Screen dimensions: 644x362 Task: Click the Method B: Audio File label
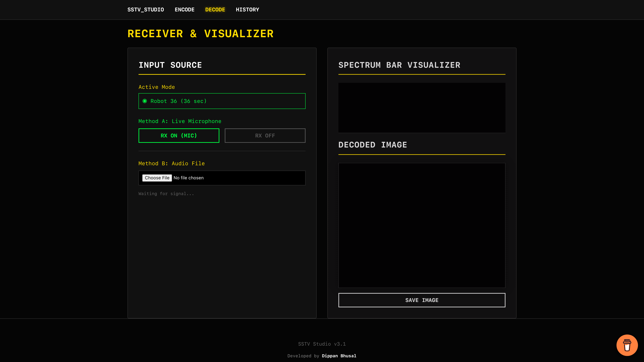172,163
